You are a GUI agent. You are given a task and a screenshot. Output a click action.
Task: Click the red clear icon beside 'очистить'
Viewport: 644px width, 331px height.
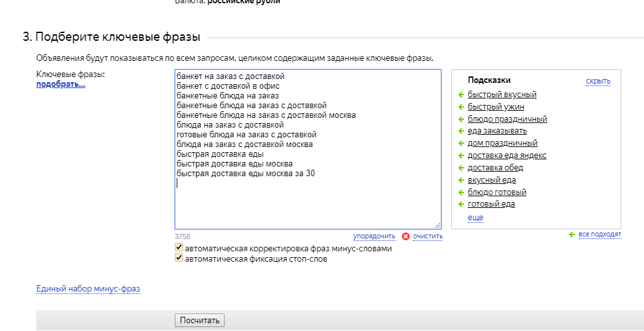(x=406, y=236)
